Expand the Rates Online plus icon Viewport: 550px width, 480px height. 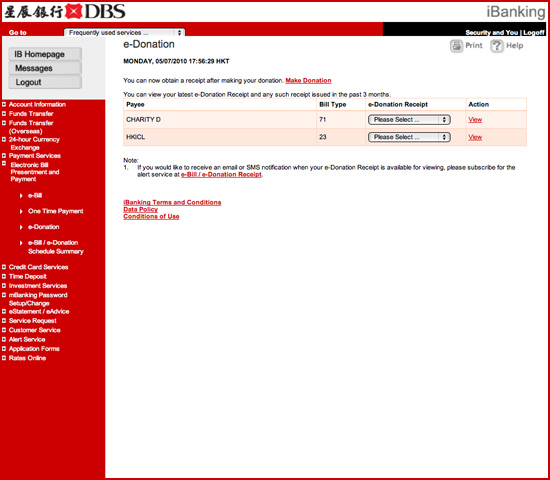click(x=4, y=358)
